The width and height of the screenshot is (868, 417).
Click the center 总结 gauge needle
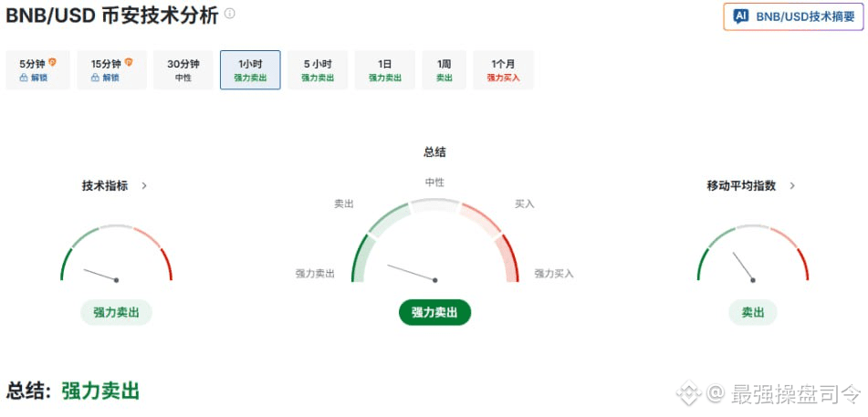(x=412, y=273)
